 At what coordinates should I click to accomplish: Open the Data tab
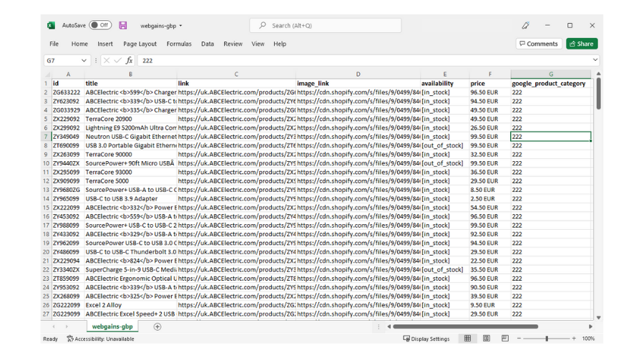pos(208,44)
